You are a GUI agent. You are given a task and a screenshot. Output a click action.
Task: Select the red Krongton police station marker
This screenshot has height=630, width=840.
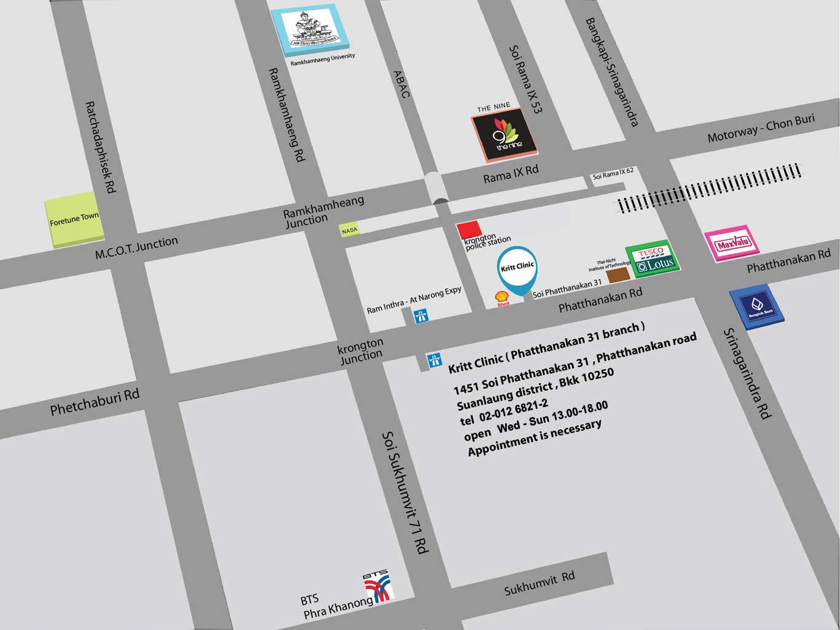(470, 230)
